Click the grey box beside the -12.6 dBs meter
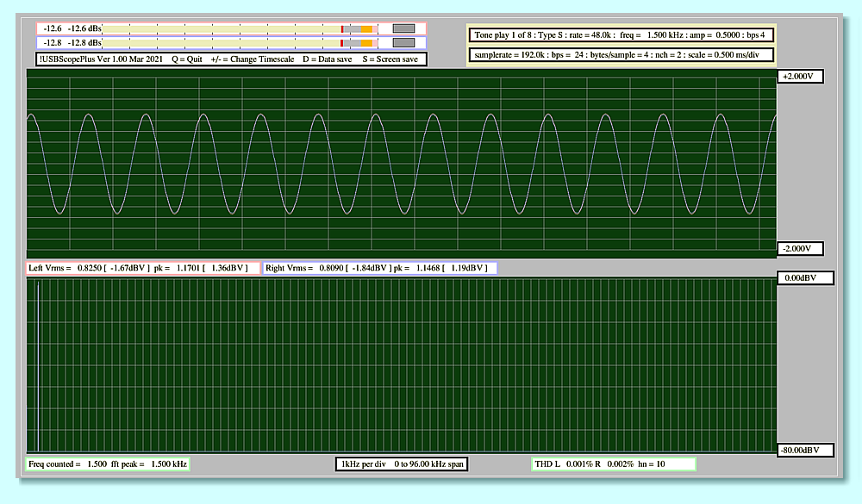The width and height of the screenshot is (862, 504). tap(403, 28)
